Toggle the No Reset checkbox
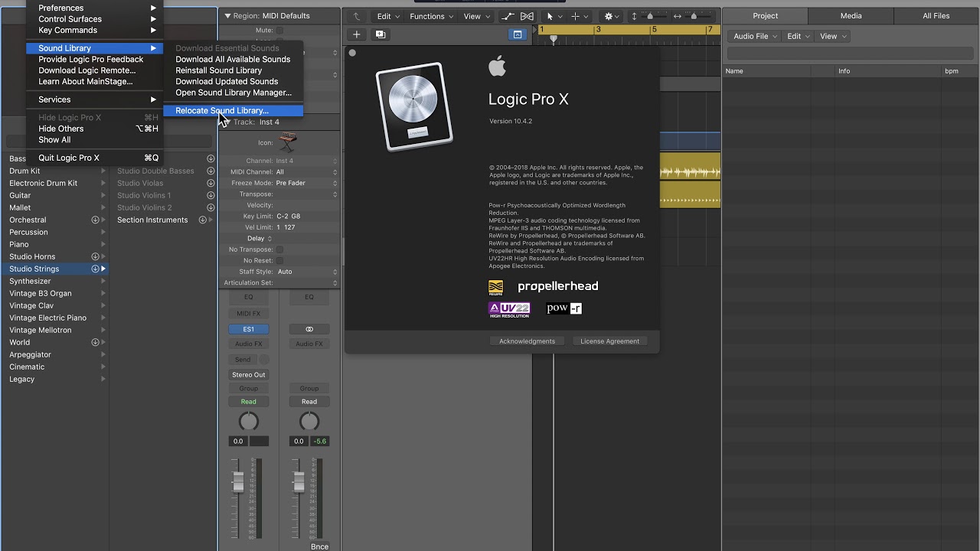This screenshot has height=551, width=980. point(279,260)
